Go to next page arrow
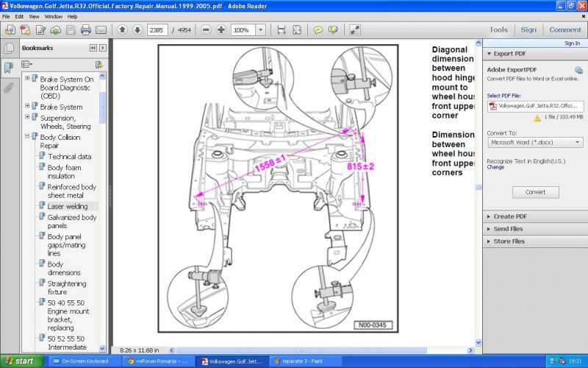 point(137,30)
